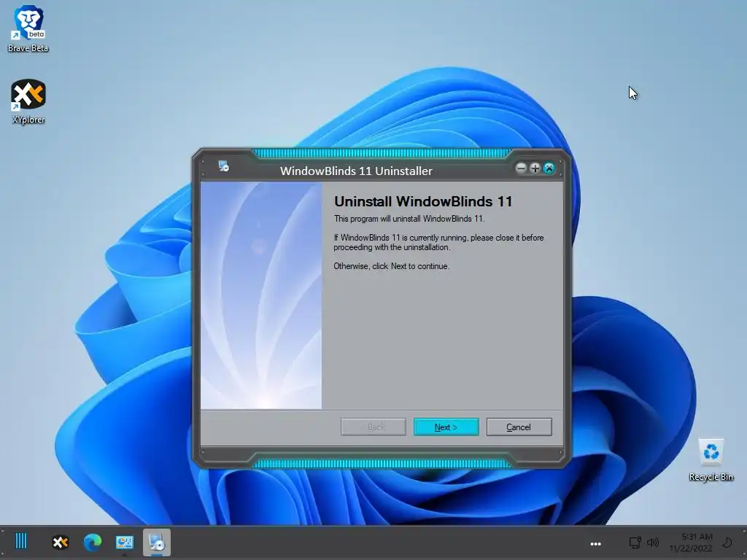747x560 pixels.
Task: Open XYplorer desktop shortcut
Action: point(28,101)
